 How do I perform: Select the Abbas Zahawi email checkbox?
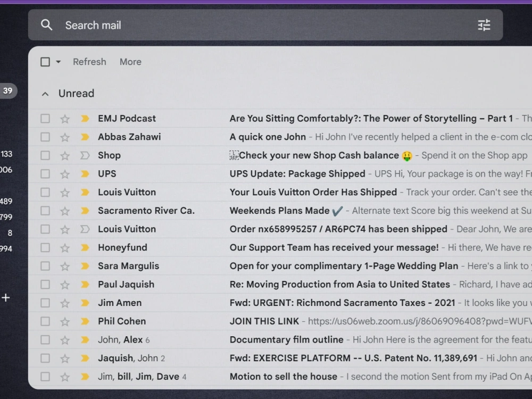pyautogui.click(x=45, y=137)
